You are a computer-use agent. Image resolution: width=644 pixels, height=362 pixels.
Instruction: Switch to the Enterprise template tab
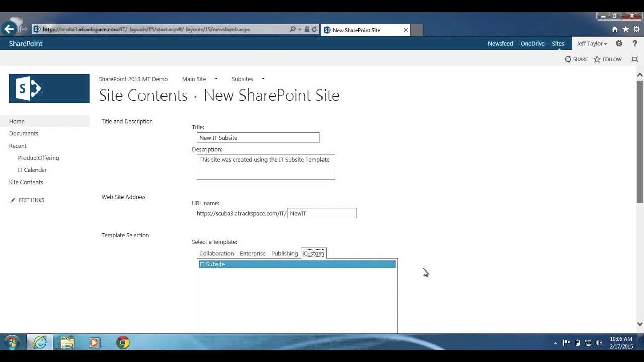(253, 253)
